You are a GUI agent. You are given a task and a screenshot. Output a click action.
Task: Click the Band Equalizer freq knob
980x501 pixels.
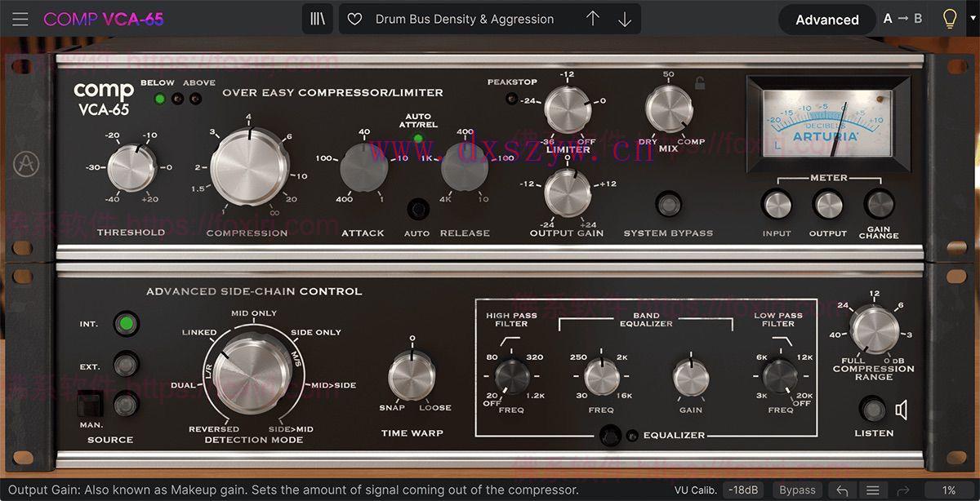pyautogui.click(x=602, y=377)
